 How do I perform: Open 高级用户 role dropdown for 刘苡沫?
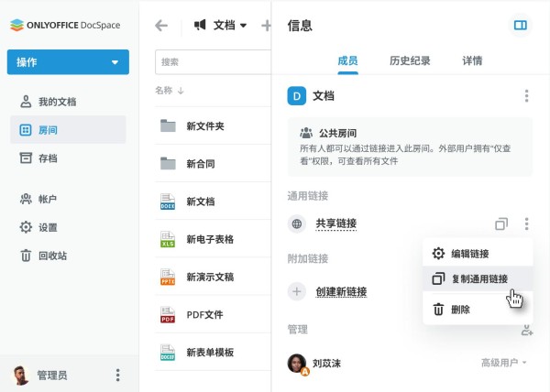click(503, 363)
